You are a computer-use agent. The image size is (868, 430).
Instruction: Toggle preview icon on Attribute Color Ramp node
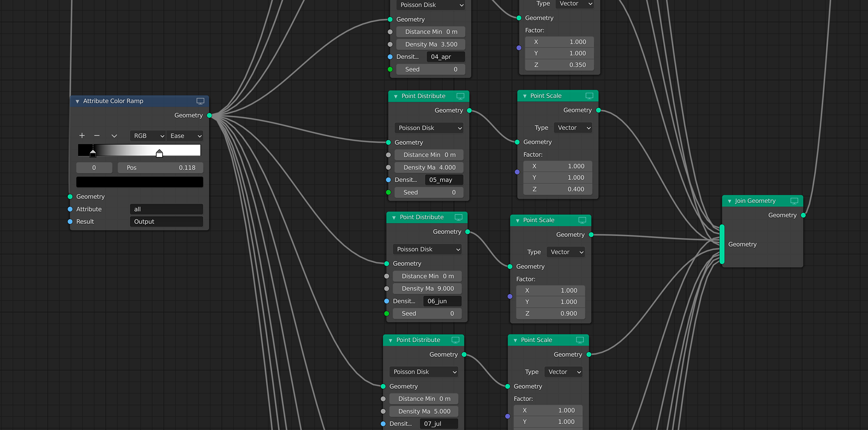(200, 101)
